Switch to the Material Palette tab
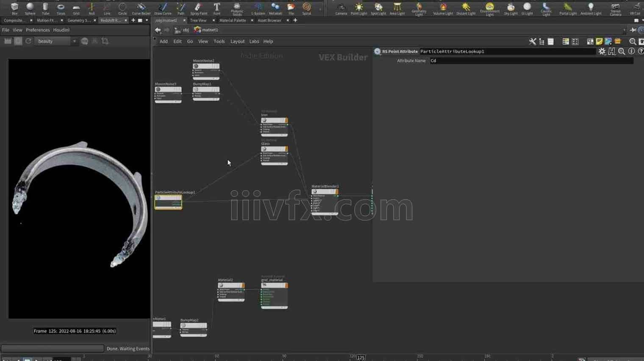Screen dimensions: 644x361 tap(233, 20)
